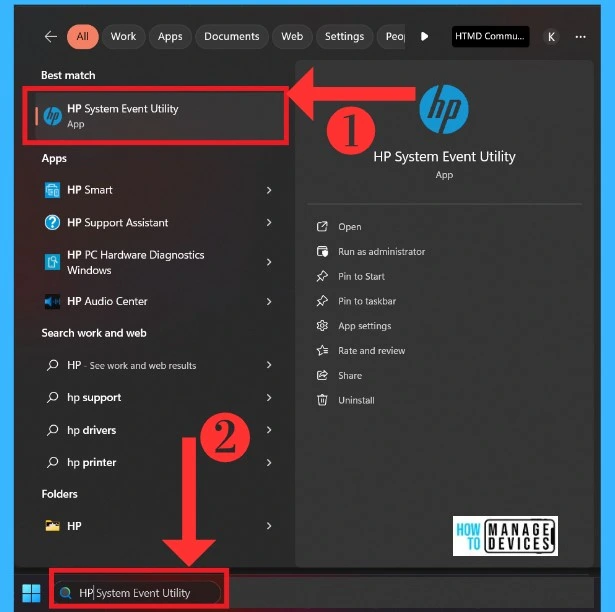Switch to the Apps filter tab
Image resolution: width=615 pixels, height=612 pixels.
(x=170, y=36)
